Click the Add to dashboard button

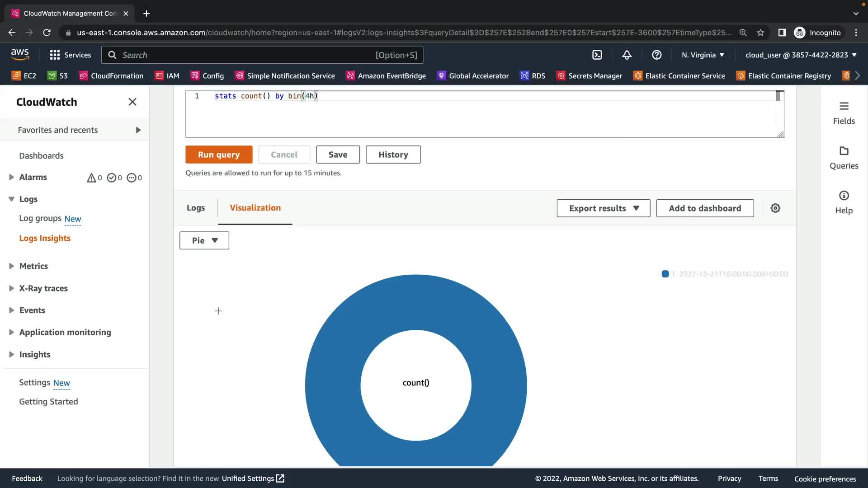[x=705, y=208]
